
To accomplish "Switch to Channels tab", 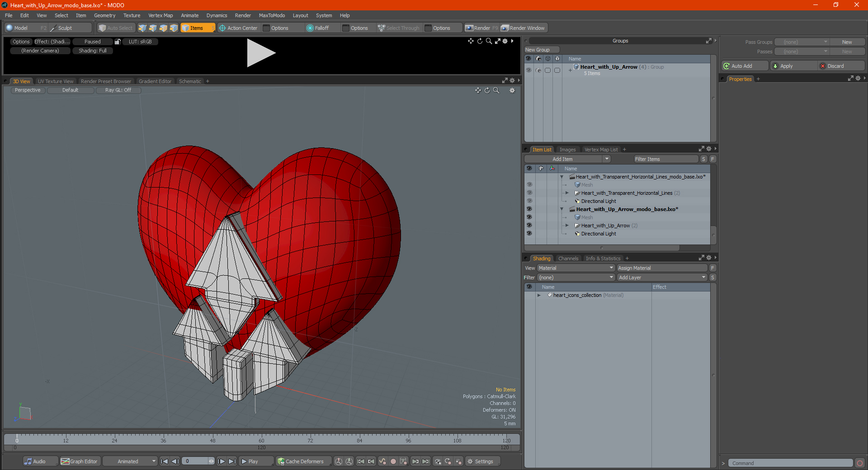I will 568,258.
